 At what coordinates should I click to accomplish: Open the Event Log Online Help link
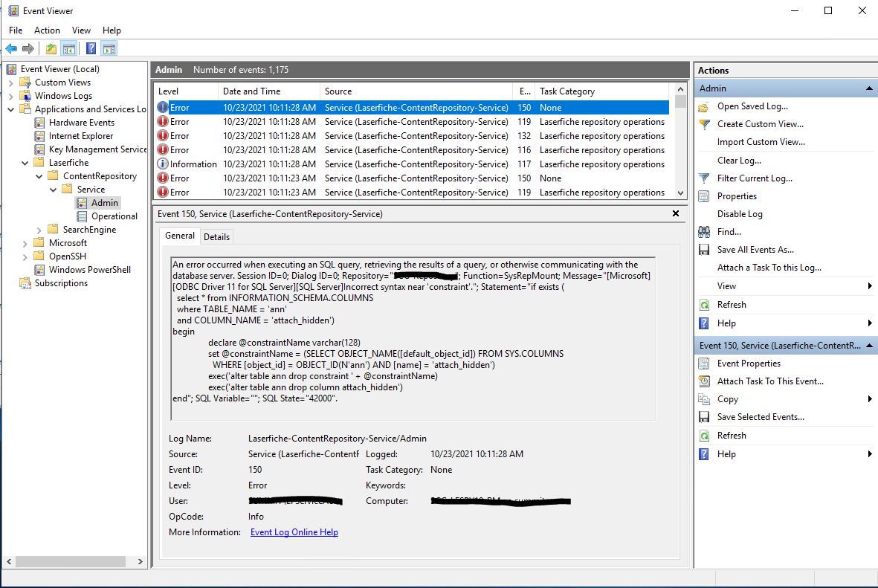(294, 532)
